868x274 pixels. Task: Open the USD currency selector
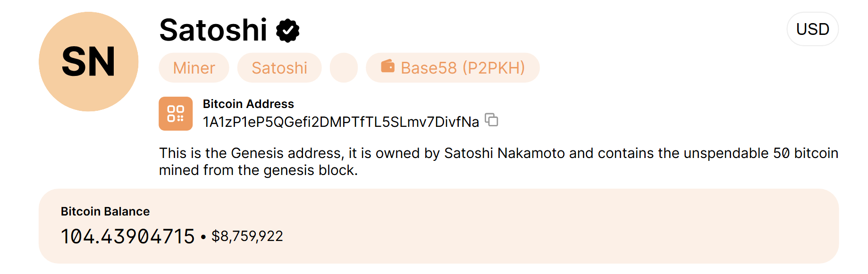point(812,29)
